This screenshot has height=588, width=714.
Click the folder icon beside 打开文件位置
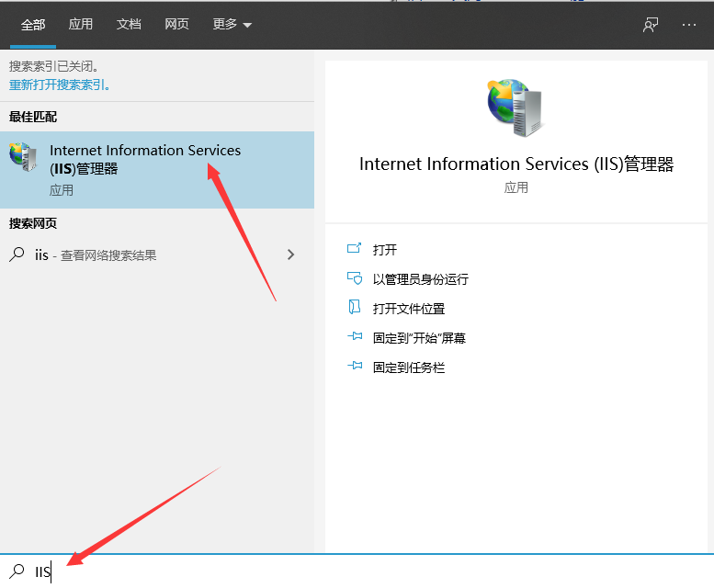pos(355,307)
